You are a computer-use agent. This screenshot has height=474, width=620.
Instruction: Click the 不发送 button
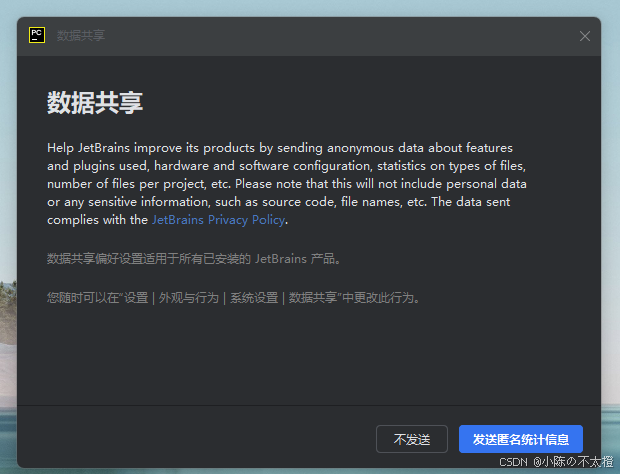coord(412,439)
